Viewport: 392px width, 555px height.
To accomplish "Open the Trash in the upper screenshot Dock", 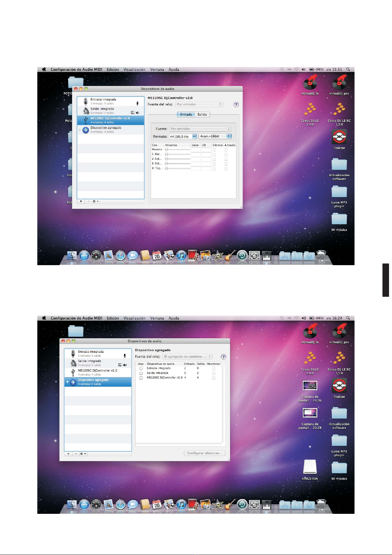I will tap(321, 256).
